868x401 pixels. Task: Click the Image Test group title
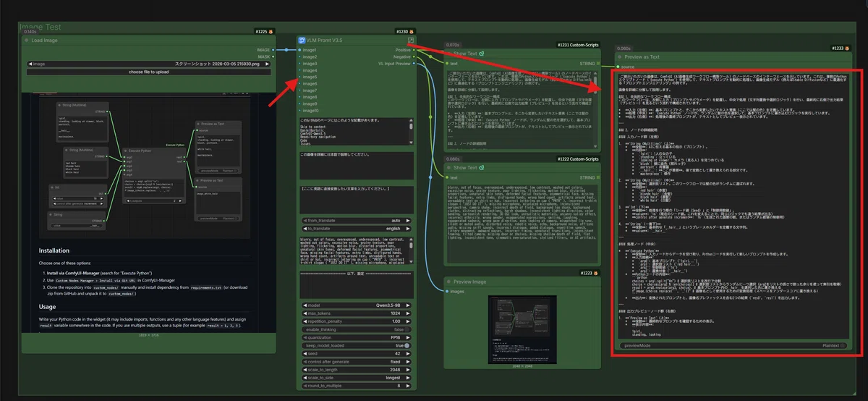(x=40, y=27)
